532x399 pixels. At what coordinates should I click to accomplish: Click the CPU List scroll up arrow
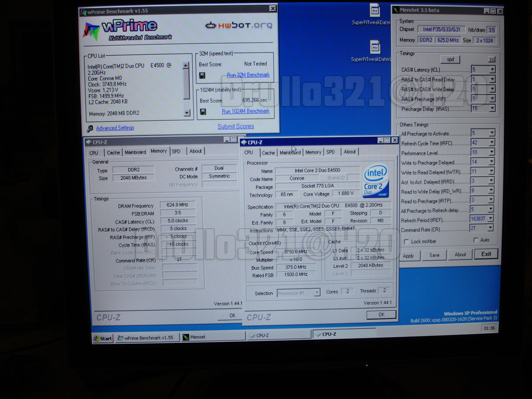tap(186, 66)
